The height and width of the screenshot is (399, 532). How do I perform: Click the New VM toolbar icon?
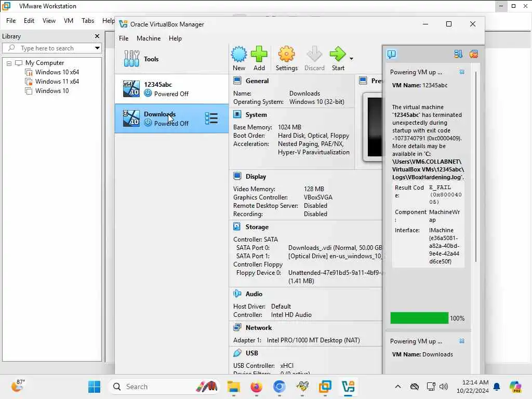(239, 58)
